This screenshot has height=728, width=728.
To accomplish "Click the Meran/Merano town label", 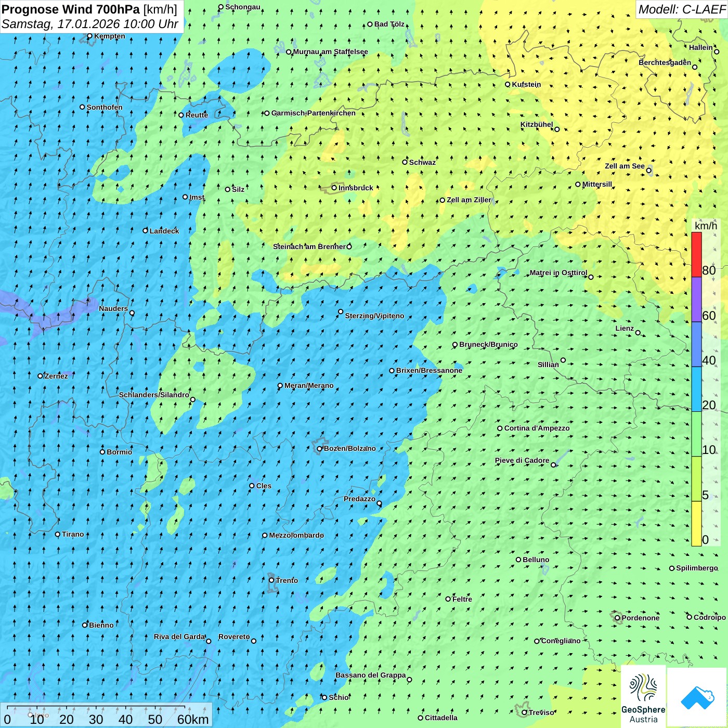I will coord(309,385).
